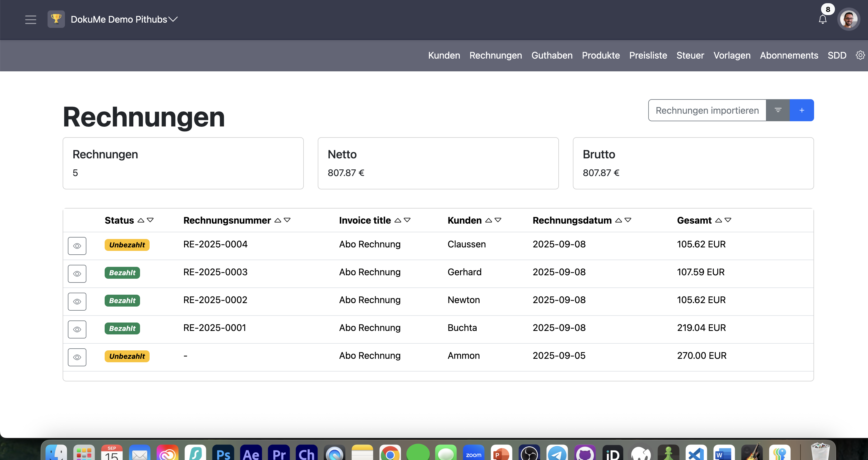
Task: Open the user profile avatar
Action: (849, 19)
